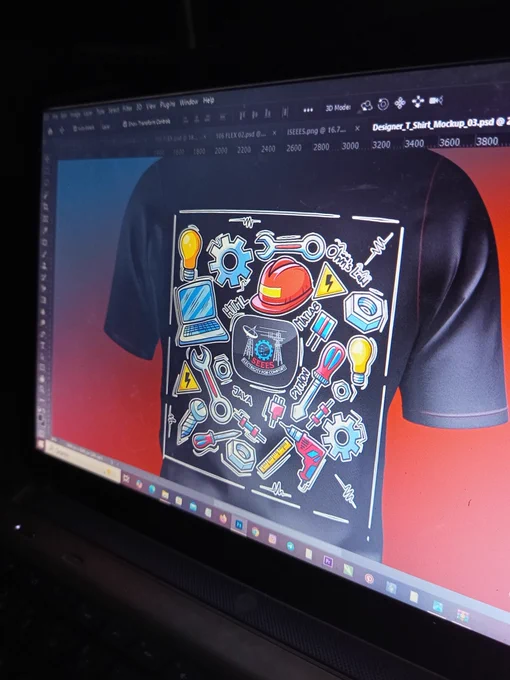Click the Photoshop icon in the taskbar
The height and width of the screenshot is (680, 510).
click(x=239, y=524)
